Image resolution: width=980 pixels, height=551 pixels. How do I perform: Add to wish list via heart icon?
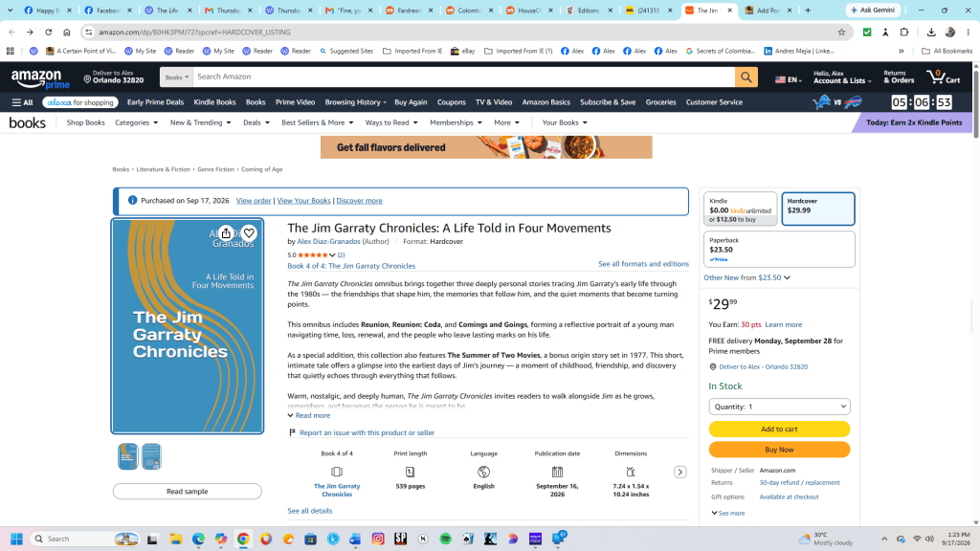tap(249, 233)
